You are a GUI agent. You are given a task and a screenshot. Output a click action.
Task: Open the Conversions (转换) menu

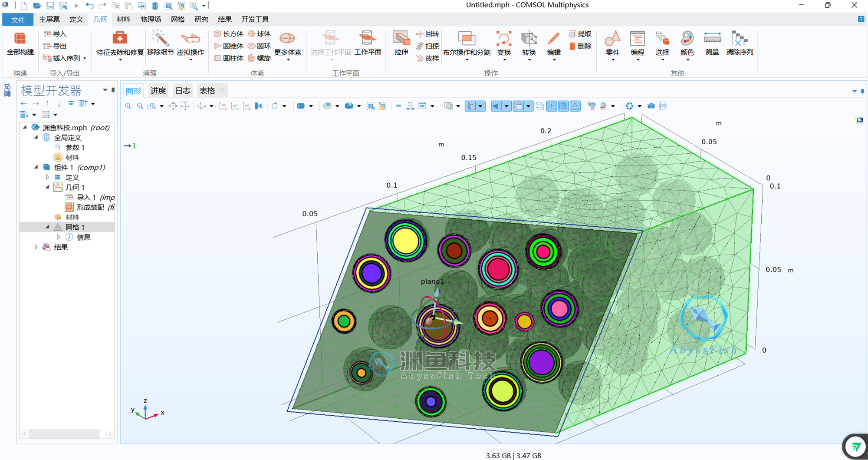(x=529, y=46)
